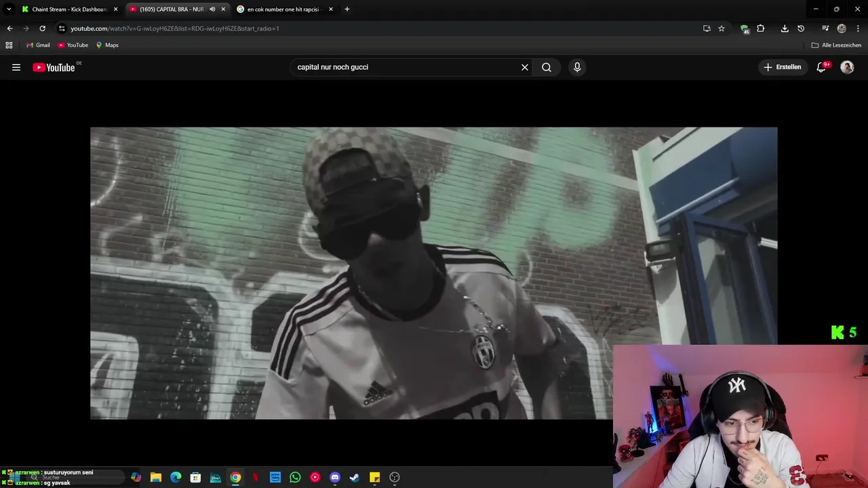Open Copilot from the taskbar
The width and height of the screenshot is (868, 488).
point(136,477)
